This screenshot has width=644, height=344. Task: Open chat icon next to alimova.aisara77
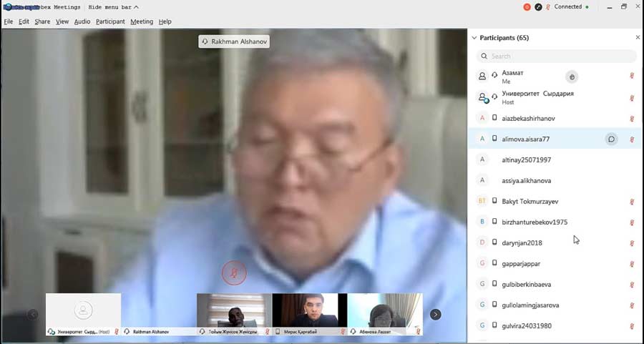pyautogui.click(x=611, y=139)
